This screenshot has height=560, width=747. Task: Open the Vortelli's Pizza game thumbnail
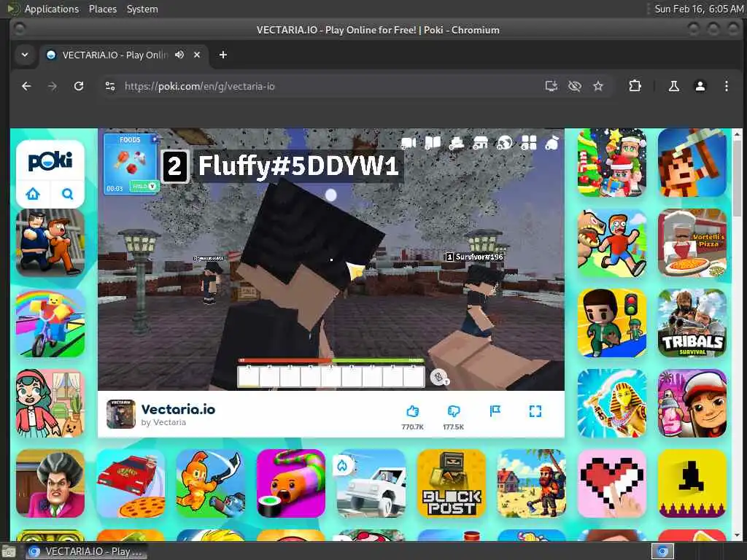tap(692, 243)
